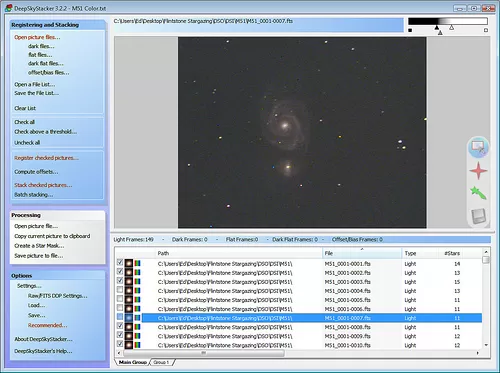This screenshot has width=500, height=373.
Task: Click the file list horizontal scrollbar thumb
Action: 203,353
